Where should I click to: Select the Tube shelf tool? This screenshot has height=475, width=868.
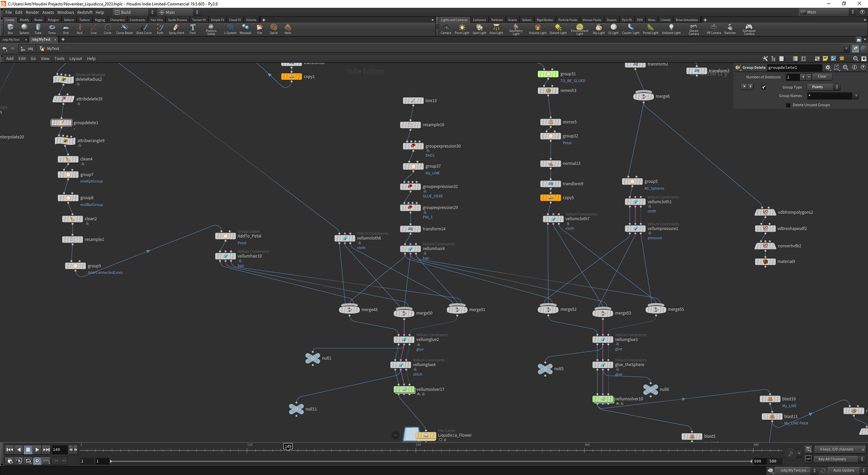click(x=38, y=29)
